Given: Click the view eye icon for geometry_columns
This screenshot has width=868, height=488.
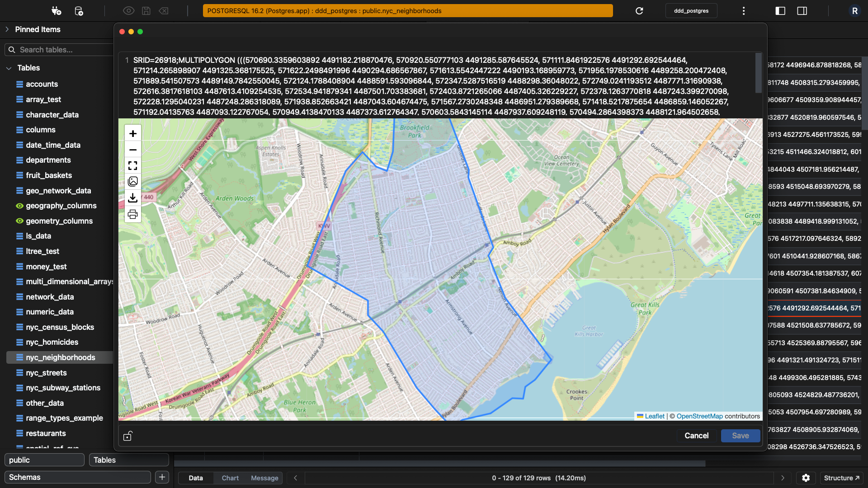Looking at the screenshot, I should click(19, 221).
